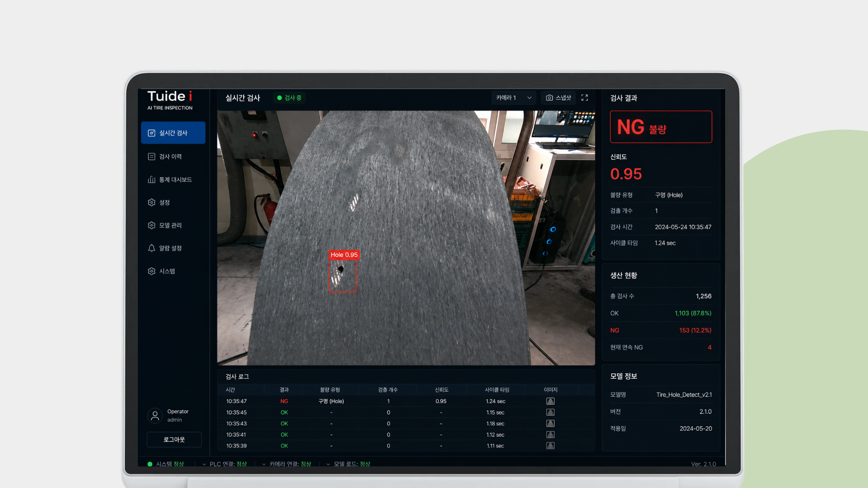Click the 검사 중 status badge
Viewport: 868px width, 488px height.
tap(289, 98)
